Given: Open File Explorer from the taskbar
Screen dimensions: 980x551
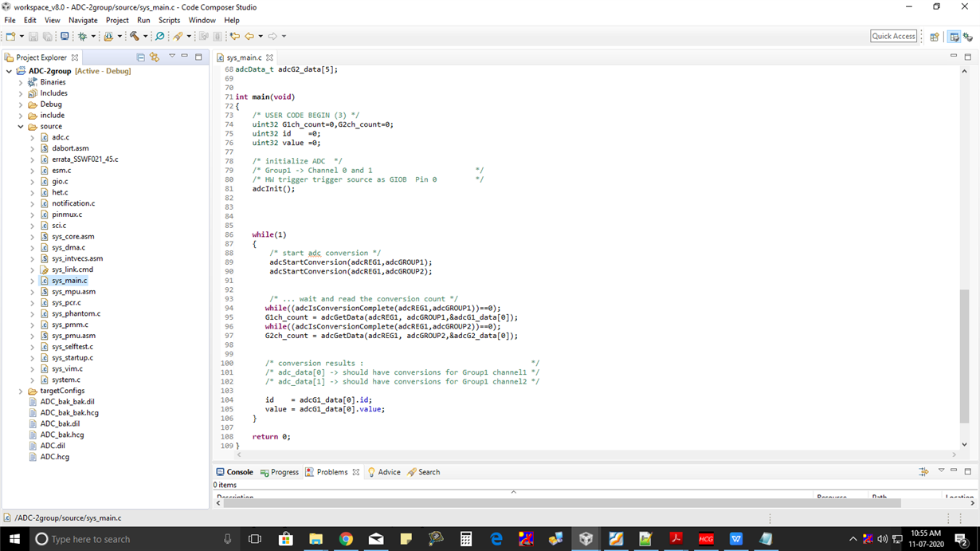Looking at the screenshot, I should [x=316, y=539].
